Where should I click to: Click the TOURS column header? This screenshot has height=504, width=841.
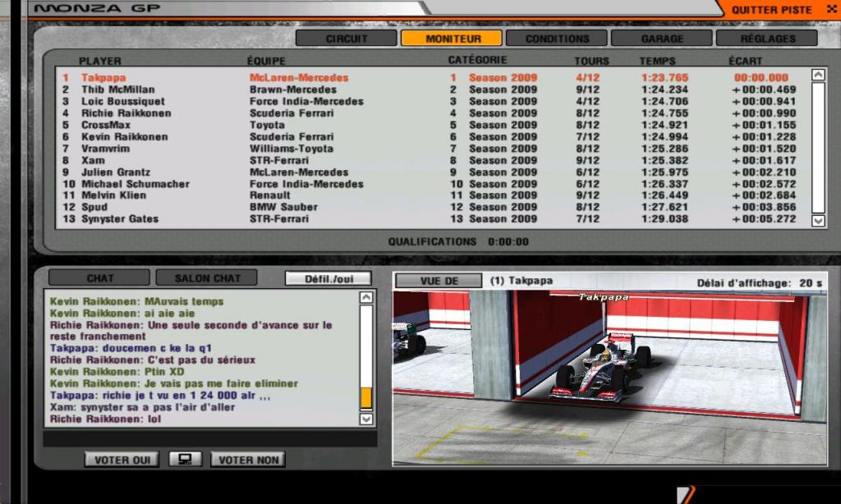591,61
